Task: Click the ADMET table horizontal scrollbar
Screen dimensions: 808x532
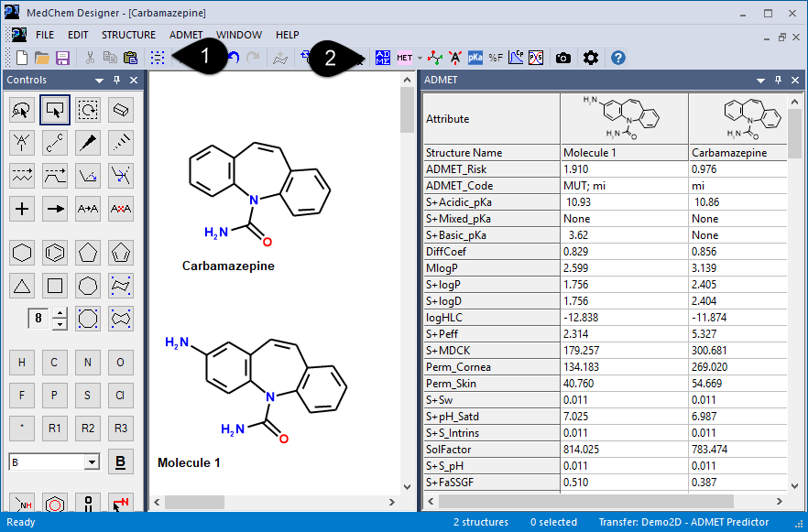Action: point(586,501)
